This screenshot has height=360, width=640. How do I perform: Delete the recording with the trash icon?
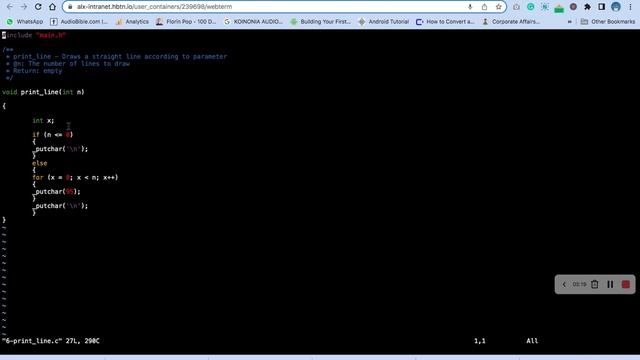tap(595, 284)
